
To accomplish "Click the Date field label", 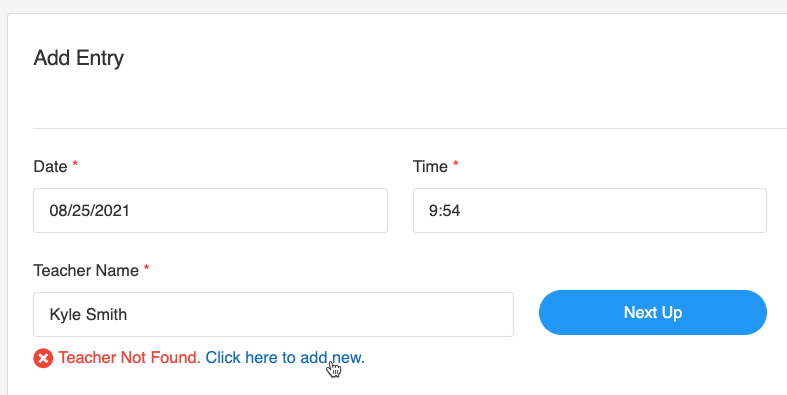I will tap(50, 166).
